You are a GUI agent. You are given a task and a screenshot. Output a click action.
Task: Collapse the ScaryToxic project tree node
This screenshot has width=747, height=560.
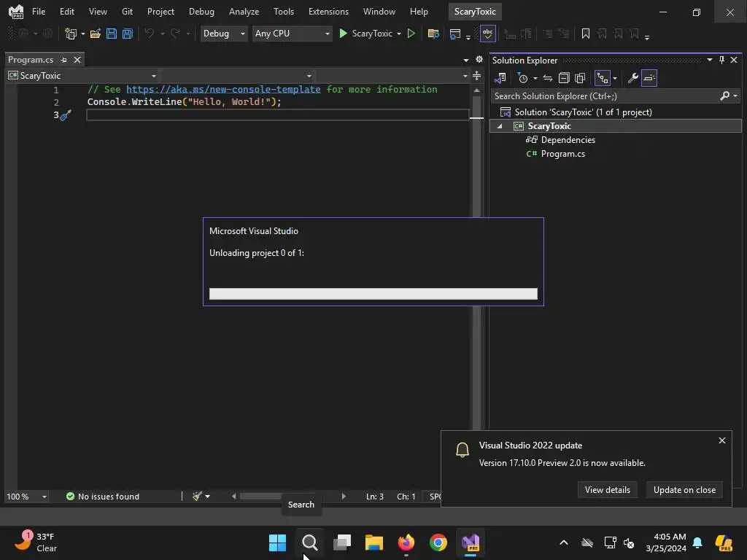[x=500, y=126]
